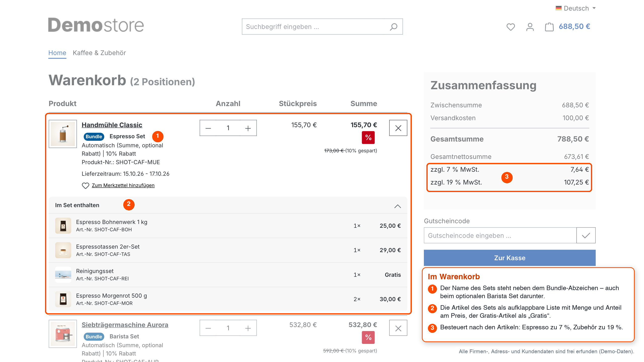The height and width of the screenshot is (362, 644).
Task: Collapse the Im Set enthalten list
Action: (x=397, y=206)
